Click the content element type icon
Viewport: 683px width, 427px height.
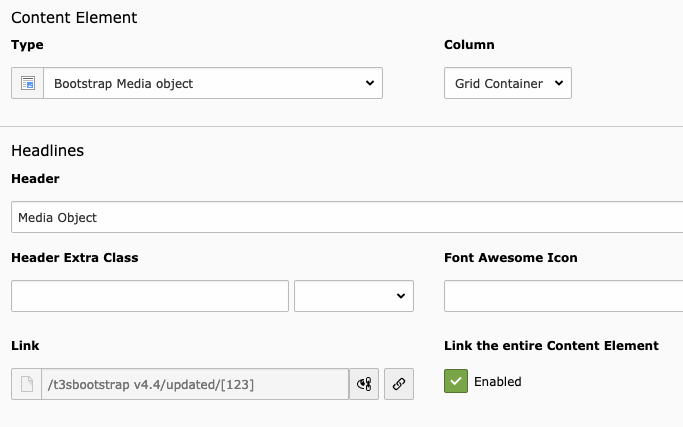pos(27,83)
